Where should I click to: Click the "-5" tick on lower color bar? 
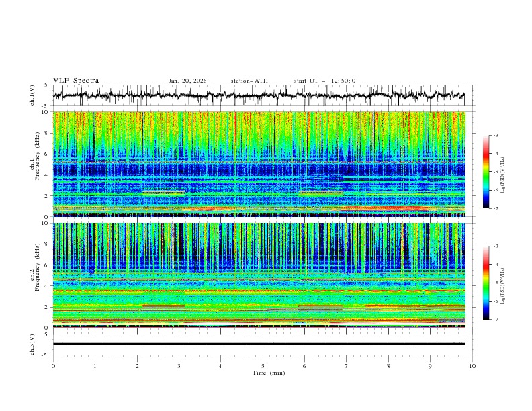pos(495,283)
